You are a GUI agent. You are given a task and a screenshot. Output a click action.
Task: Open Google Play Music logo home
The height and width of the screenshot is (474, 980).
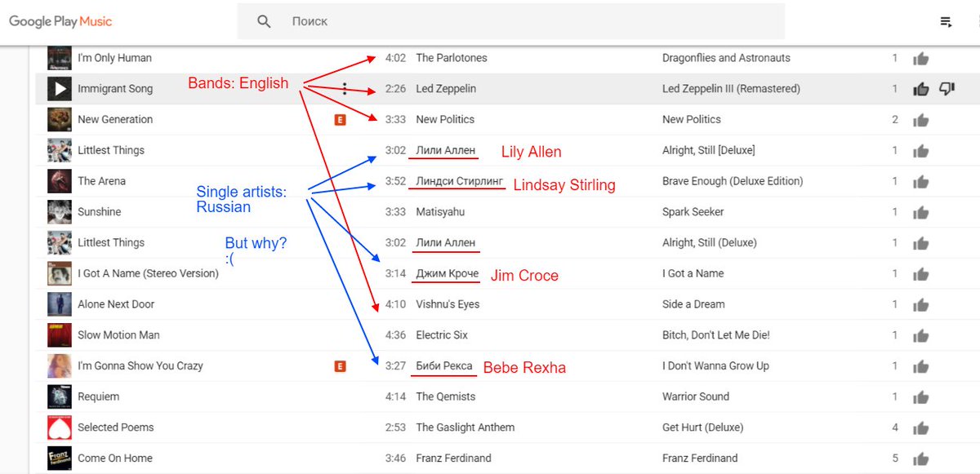tap(60, 22)
